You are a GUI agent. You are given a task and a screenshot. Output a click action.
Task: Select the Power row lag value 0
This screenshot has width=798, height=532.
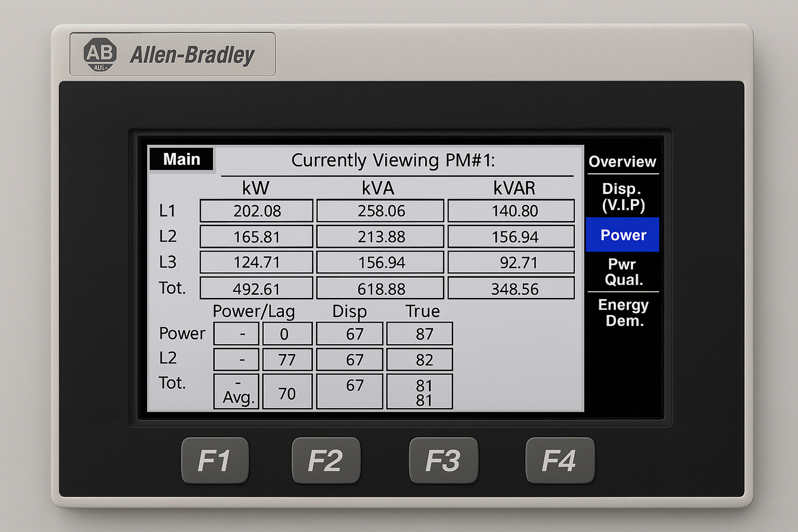pos(288,334)
